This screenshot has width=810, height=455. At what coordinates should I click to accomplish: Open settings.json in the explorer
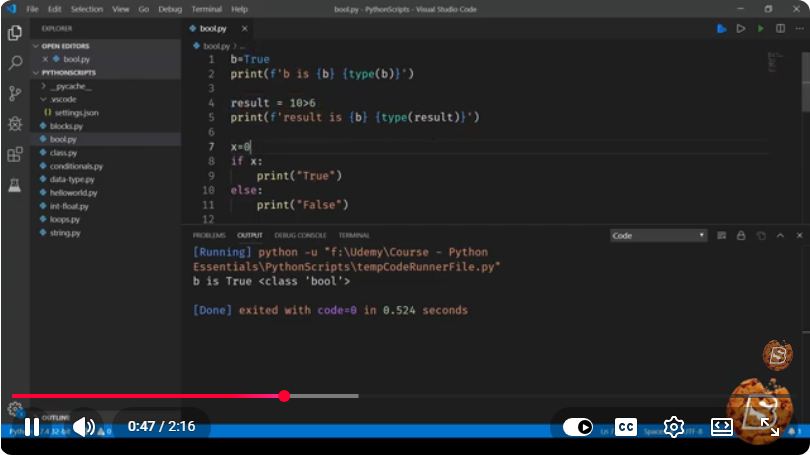point(76,113)
